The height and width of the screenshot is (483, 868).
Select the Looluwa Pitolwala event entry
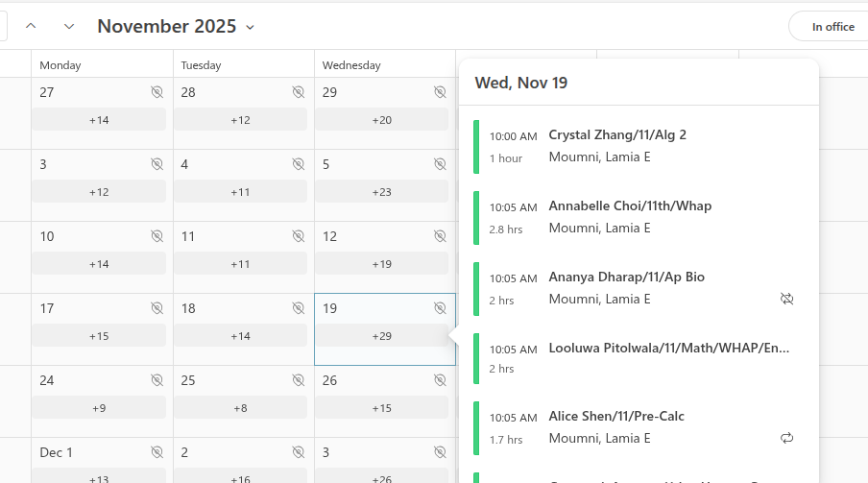click(668, 348)
